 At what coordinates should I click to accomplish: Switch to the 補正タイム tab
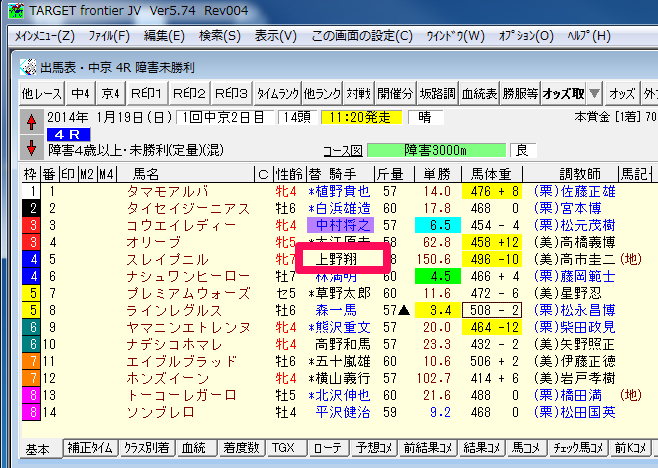point(90,448)
